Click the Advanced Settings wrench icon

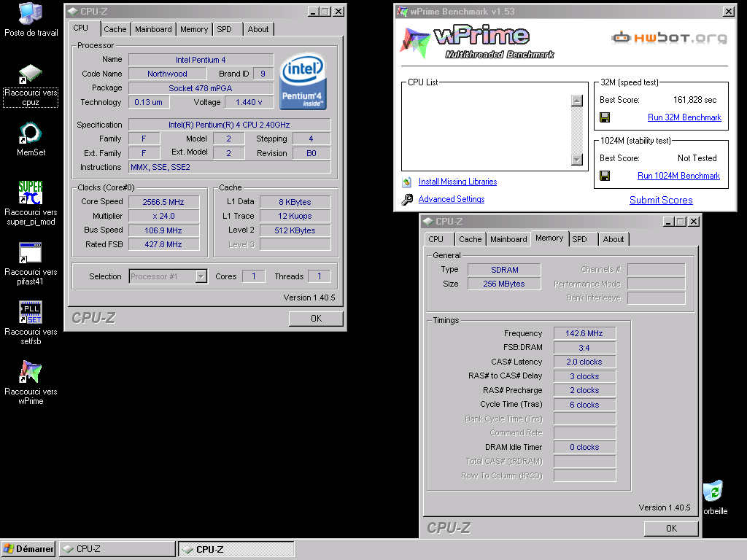click(407, 199)
